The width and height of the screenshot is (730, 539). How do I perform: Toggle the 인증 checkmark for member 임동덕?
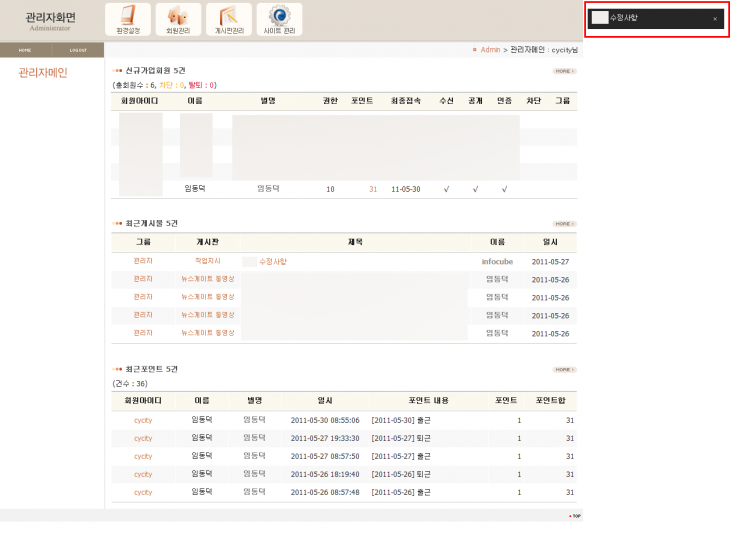point(504,189)
